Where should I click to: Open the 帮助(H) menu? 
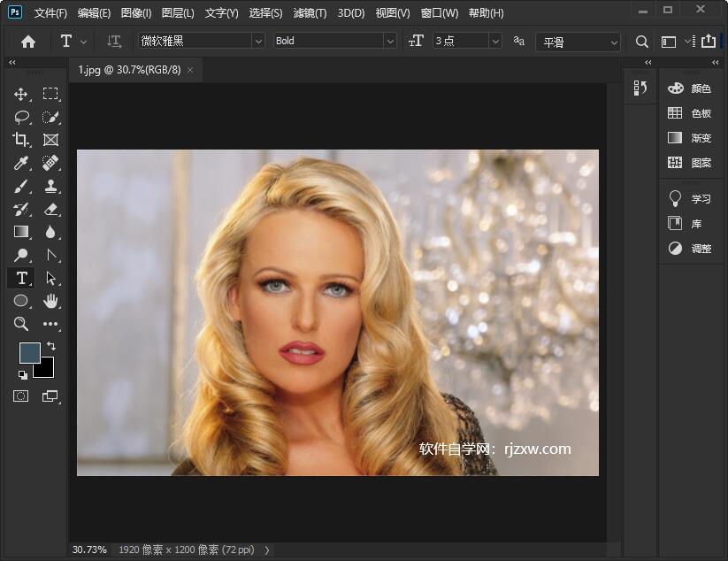[x=487, y=13]
